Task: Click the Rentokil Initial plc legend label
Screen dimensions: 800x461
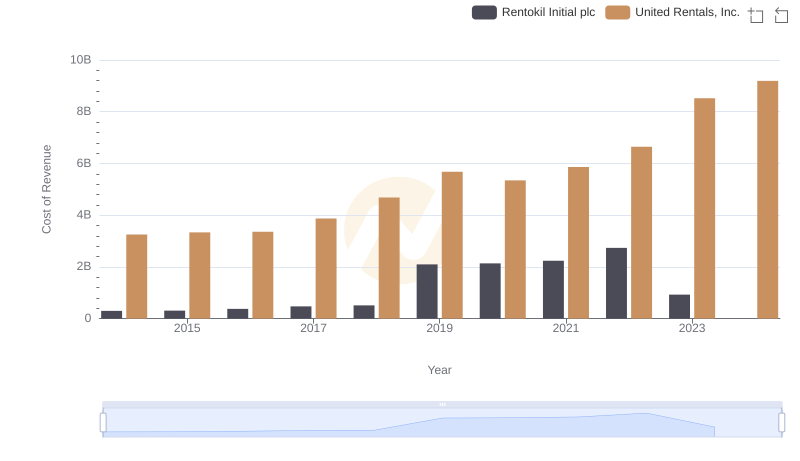Action: click(x=548, y=12)
